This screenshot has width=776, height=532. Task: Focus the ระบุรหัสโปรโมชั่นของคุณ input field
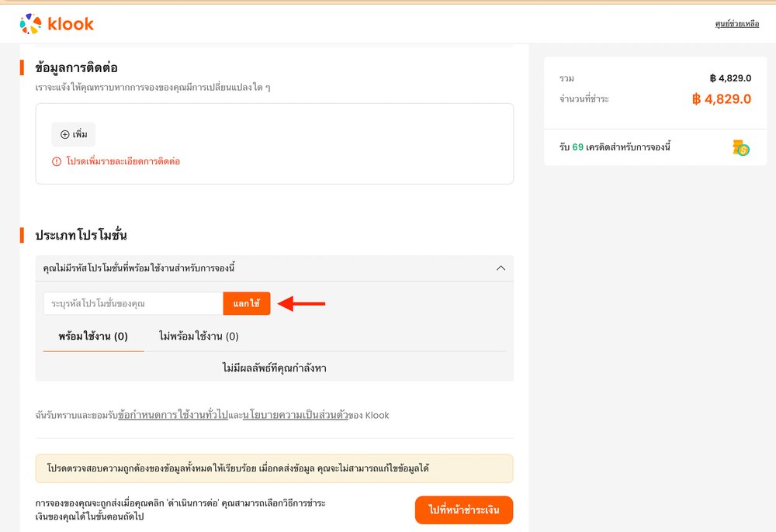[x=133, y=303]
